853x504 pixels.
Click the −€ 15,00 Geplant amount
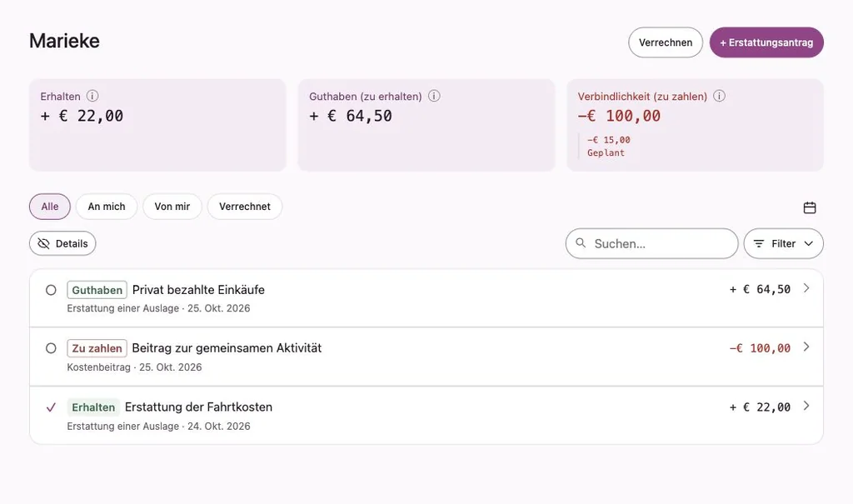(609, 140)
